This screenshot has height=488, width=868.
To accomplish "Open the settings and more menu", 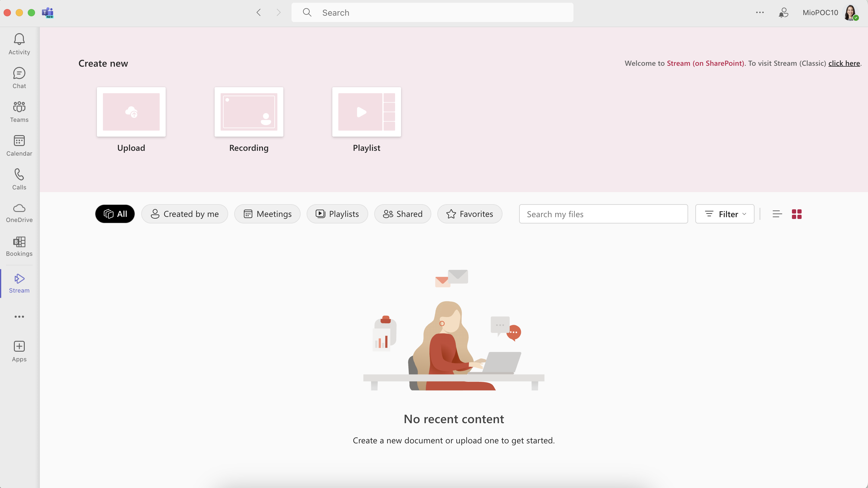I will click(x=759, y=12).
